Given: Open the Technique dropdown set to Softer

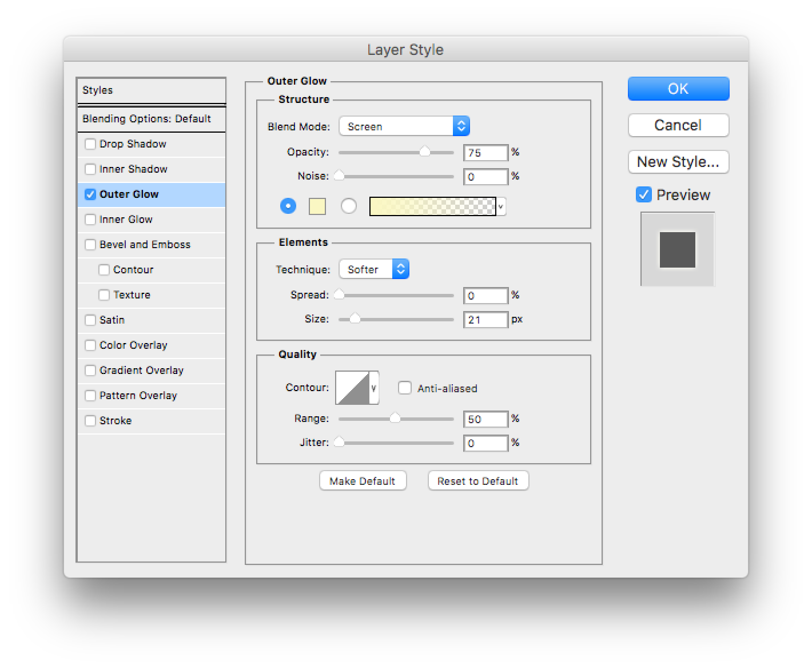Looking at the screenshot, I should [x=374, y=269].
